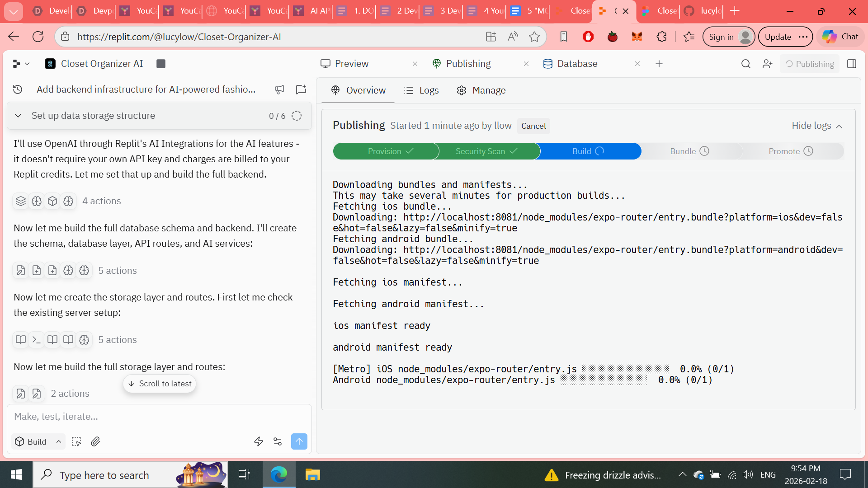The image size is (868, 488).
Task: Open the Database tab
Action: point(577,64)
